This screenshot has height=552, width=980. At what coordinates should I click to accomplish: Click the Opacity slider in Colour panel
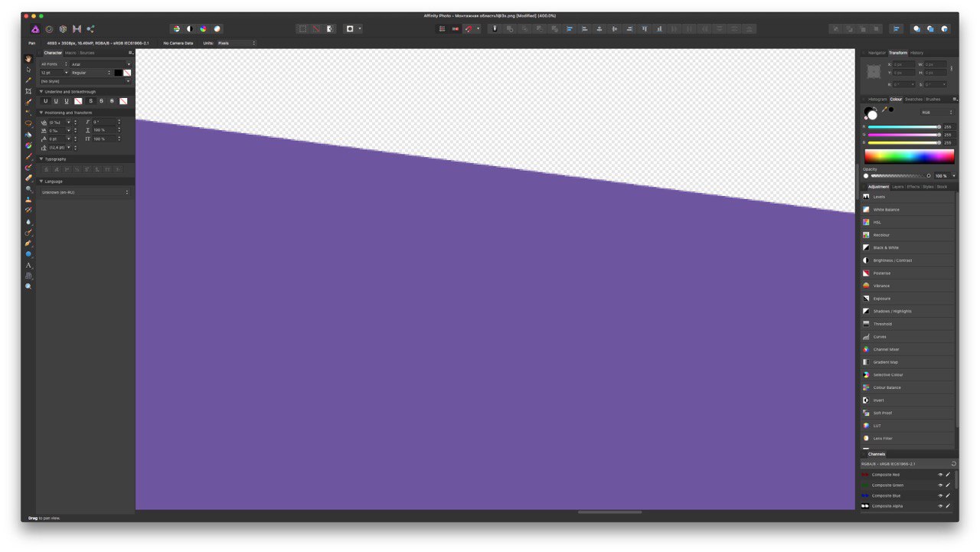(x=900, y=176)
